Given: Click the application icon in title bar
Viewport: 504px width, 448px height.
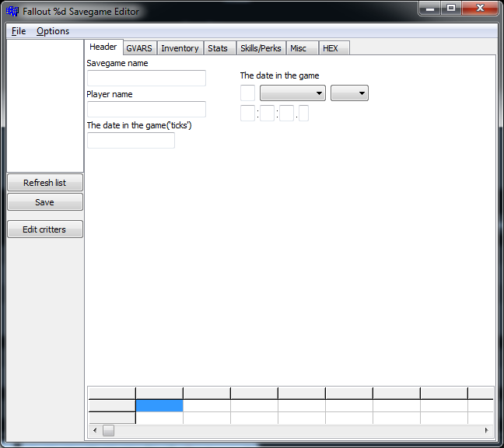Looking at the screenshot, I should coord(12,12).
